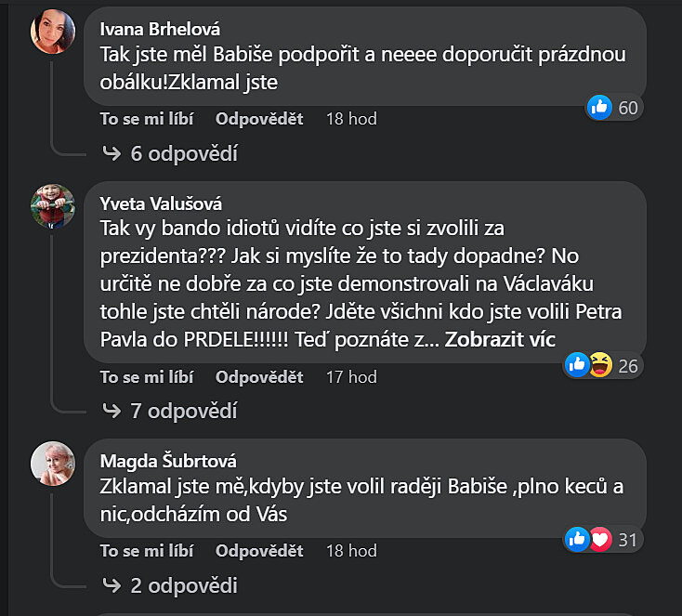Click like reaction icon on Ivana's comment
Viewport: 682px width, 616px height.
(x=599, y=108)
